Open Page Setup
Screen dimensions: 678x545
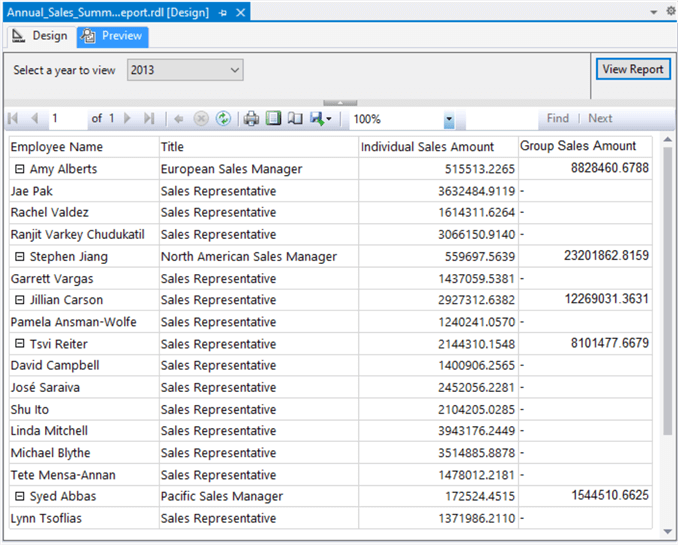pyautogui.click(x=295, y=119)
